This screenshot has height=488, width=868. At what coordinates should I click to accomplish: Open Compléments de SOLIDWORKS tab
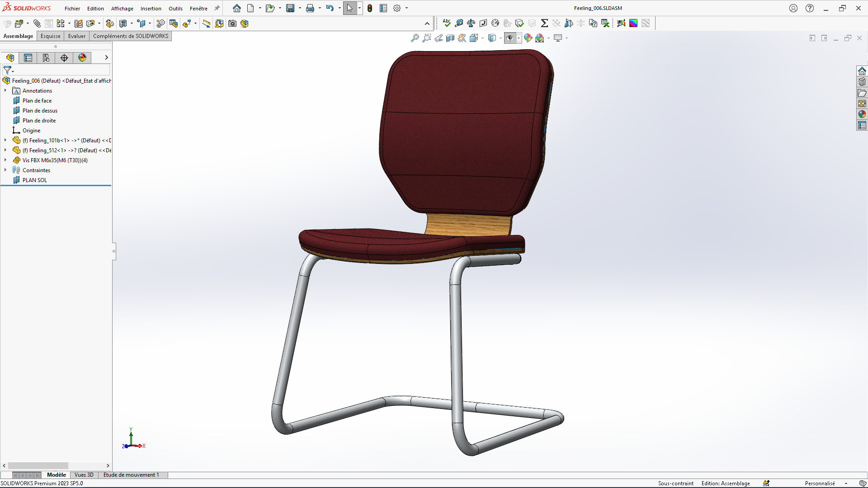pos(131,36)
